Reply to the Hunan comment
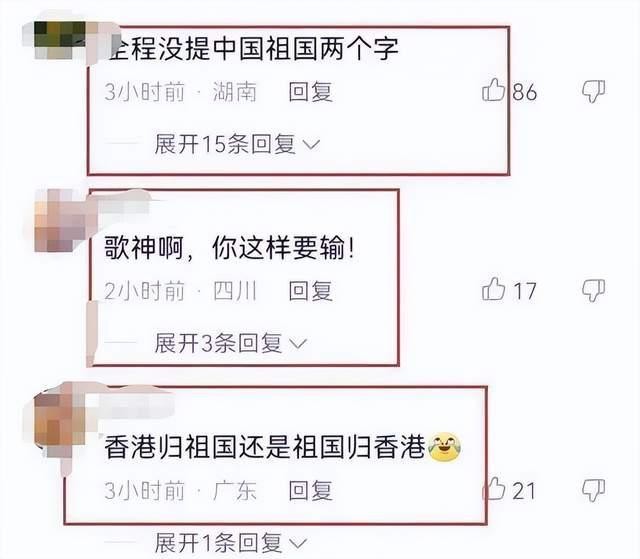 coord(311,92)
